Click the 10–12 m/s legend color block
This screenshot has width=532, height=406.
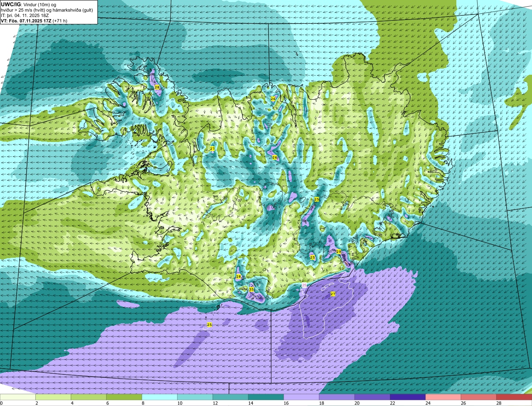[195, 397]
